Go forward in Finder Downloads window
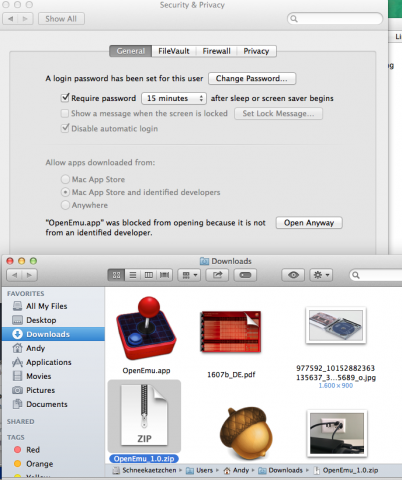 (30, 275)
